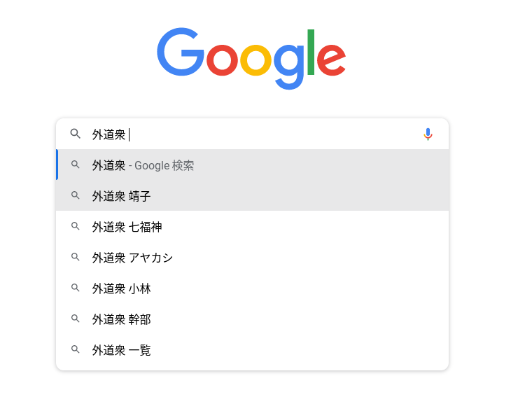Choose the 外道衆 小林 suggestion
This screenshot has height=404, width=532.
coord(121,288)
